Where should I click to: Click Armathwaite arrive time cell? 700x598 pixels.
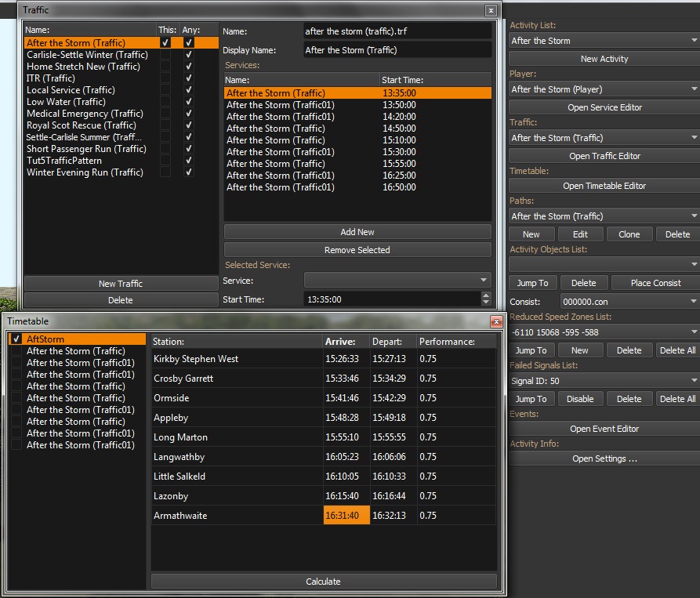tap(346, 516)
